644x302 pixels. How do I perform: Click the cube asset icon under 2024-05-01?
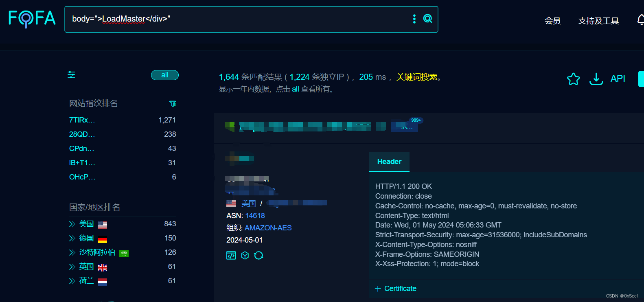pyautogui.click(x=245, y=256)
